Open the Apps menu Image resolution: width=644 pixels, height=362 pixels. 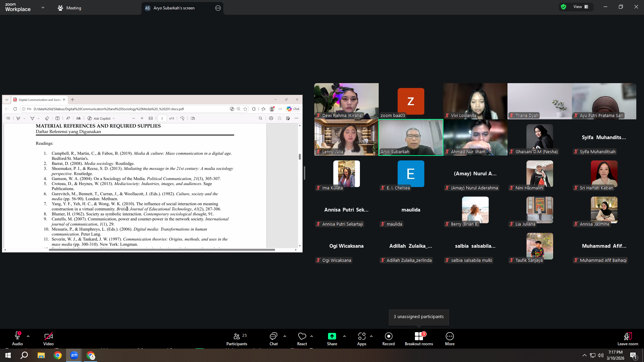pyautogui.click(x=362, y=339)
